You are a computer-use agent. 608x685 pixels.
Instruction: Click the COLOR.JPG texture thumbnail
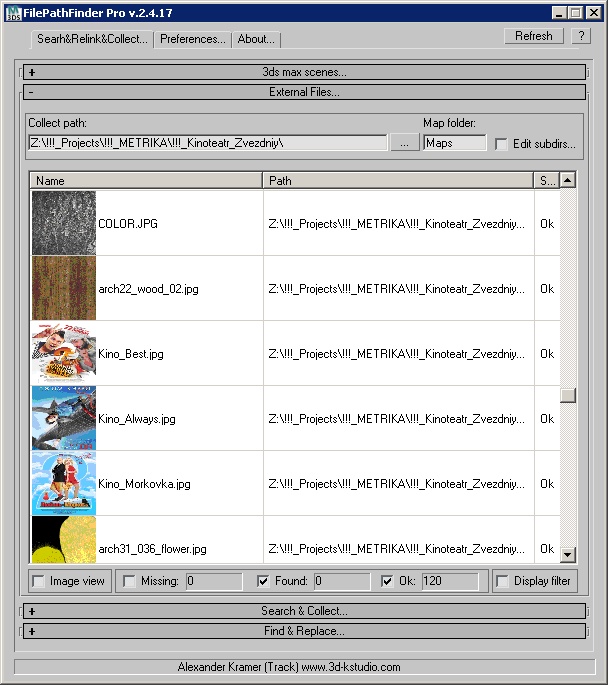pyautogui.click(x=64, y=223)
